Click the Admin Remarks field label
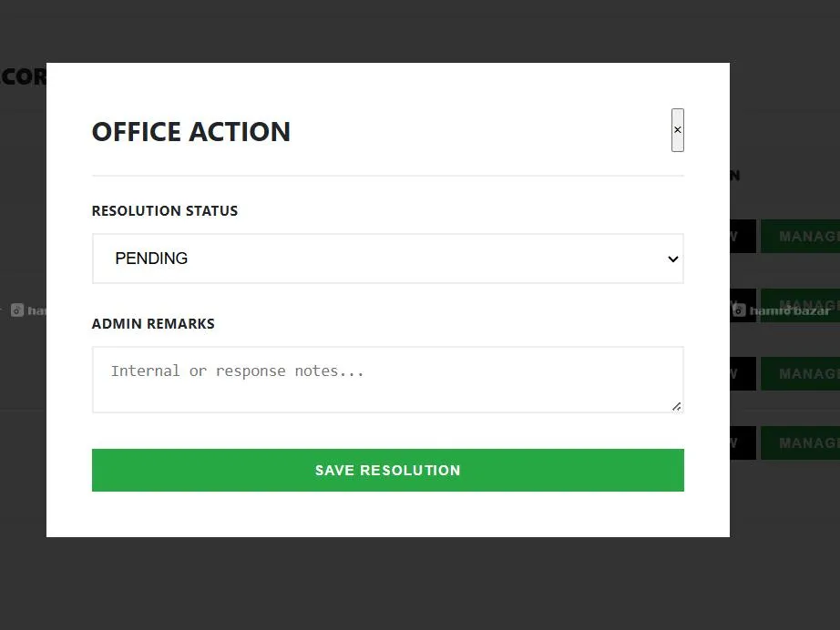 click(153, 324)
